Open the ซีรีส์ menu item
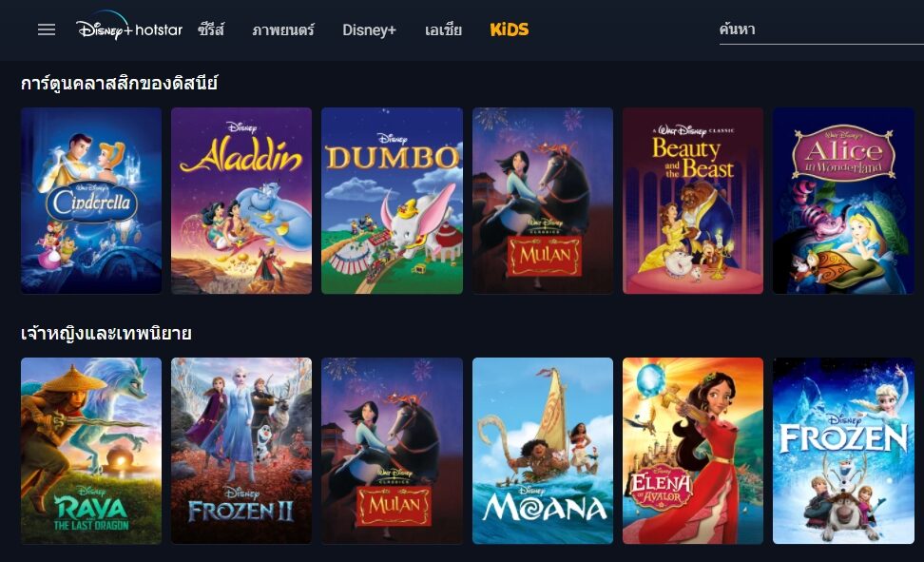Screen dimensions: 924x562 click(211, 29)
